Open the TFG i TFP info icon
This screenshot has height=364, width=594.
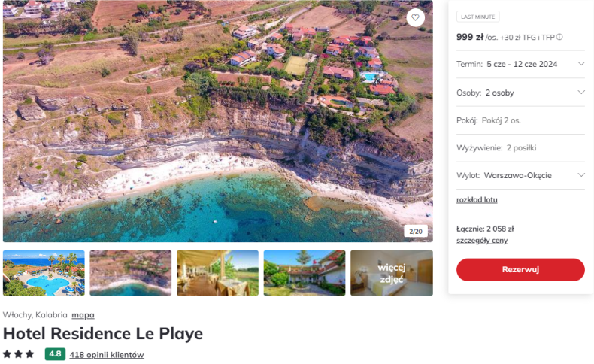559,37
